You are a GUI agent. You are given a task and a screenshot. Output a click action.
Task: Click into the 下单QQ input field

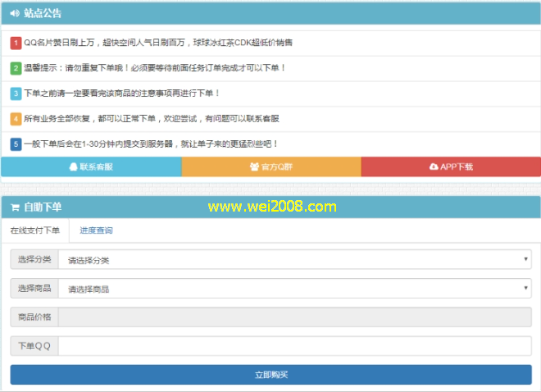(x=294, y=346)
